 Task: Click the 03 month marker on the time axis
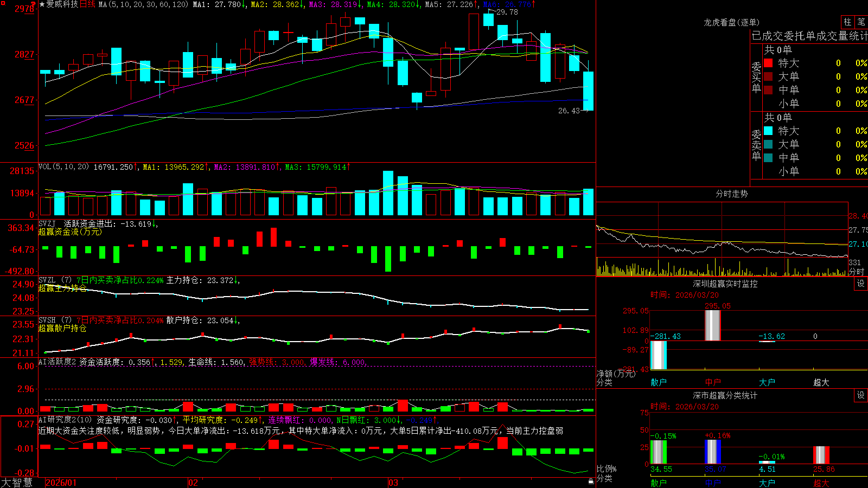click(393, 483)
